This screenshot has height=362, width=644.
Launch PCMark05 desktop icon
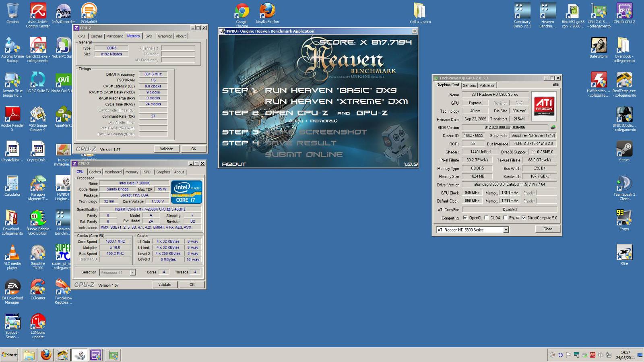pos(89,13)
